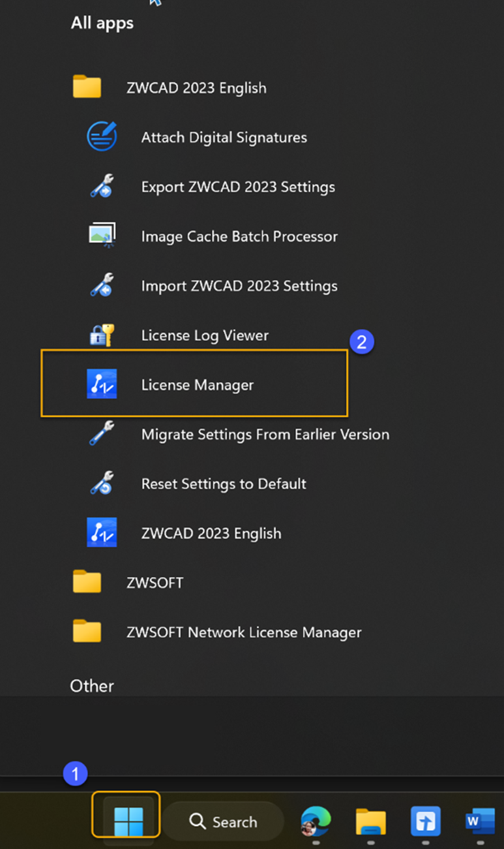
Task: Select Migrate Settings From Earlier Version
Action: click(x=265, y=435)
